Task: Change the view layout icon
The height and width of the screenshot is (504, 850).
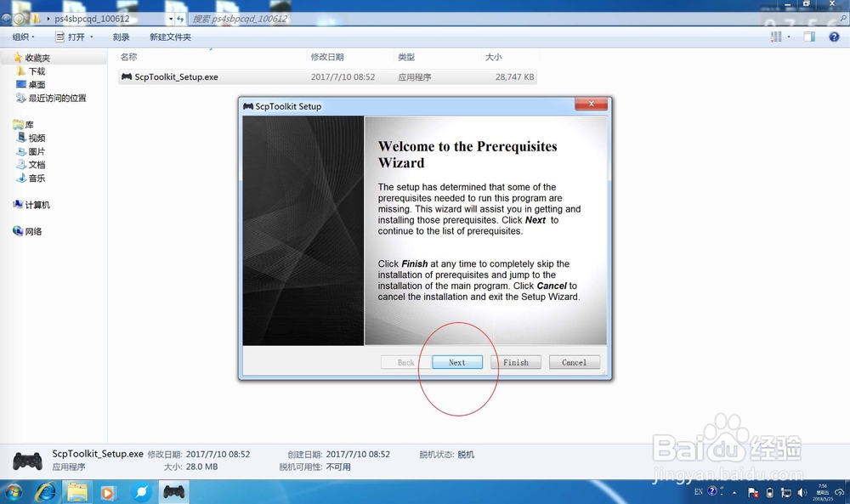Action: [776, 37]
